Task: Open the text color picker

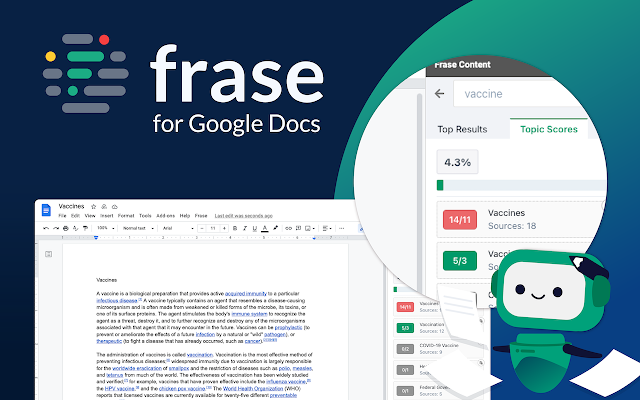Action: (265, 228)
